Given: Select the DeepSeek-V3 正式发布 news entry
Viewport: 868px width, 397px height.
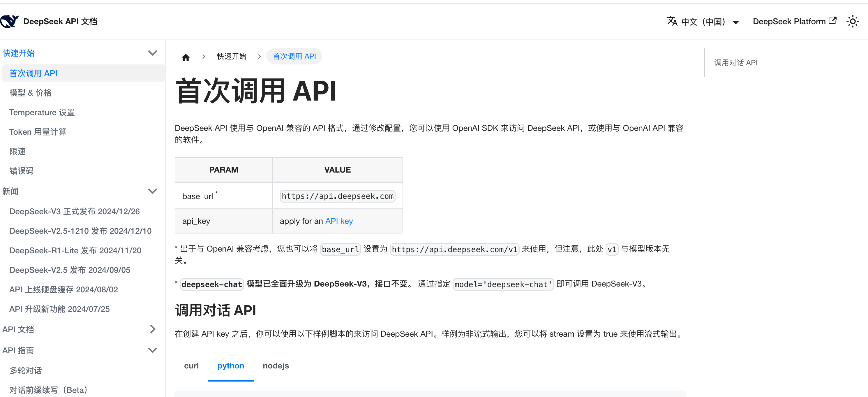Looking at the screenshot, I should (74, 211).
